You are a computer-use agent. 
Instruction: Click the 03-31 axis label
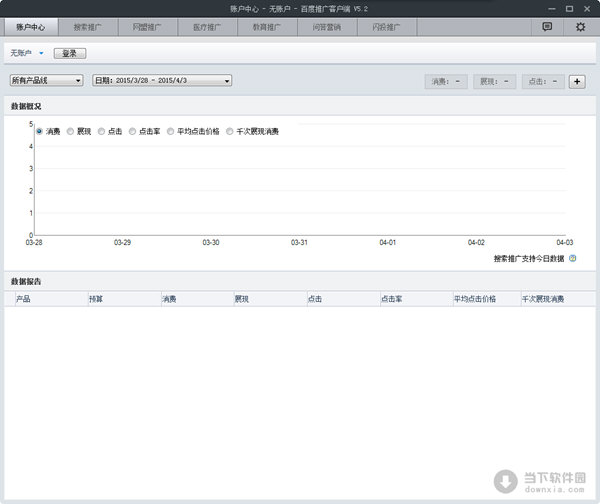pos(299,242)
